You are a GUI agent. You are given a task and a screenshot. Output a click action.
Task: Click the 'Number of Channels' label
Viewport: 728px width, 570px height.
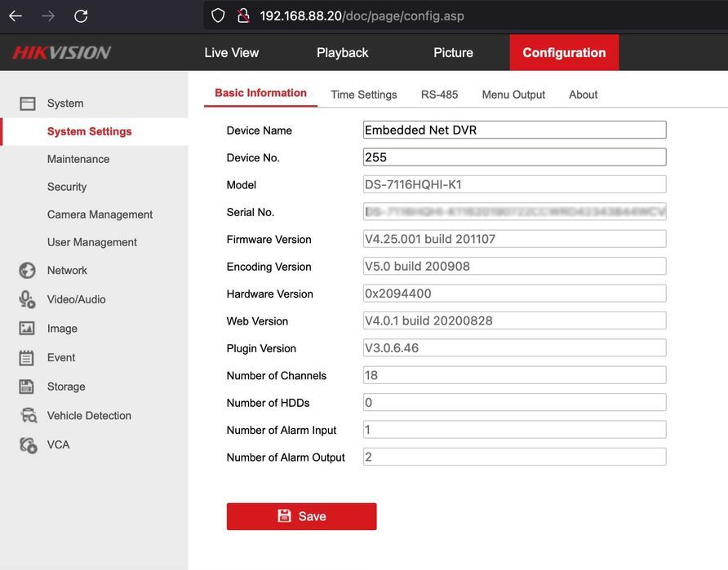point(276,376)
